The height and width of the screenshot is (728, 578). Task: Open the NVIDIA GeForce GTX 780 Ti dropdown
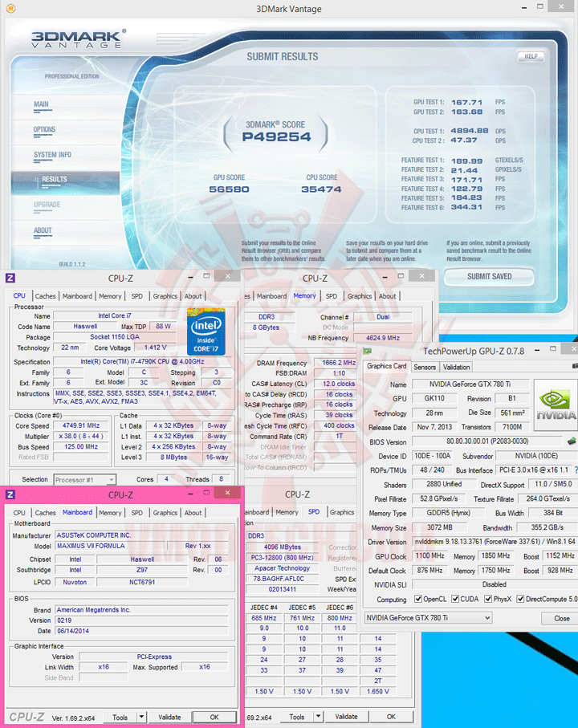point(428,618)
